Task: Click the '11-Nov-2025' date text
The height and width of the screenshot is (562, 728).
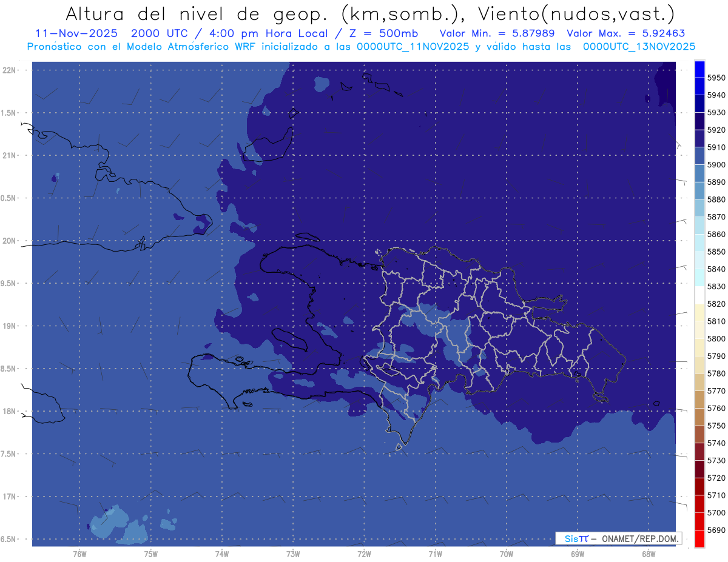Action: coord(76,33)
